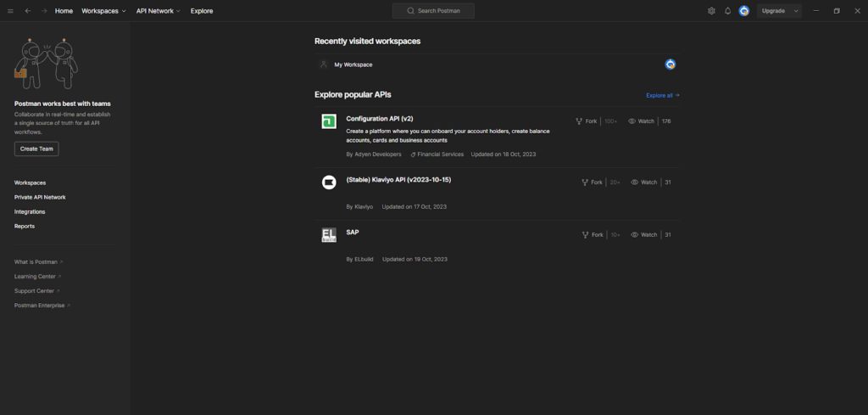This screenshot has height=415, width=868.
Task: Click the search magnifier icon
Action: coord(411,11)
